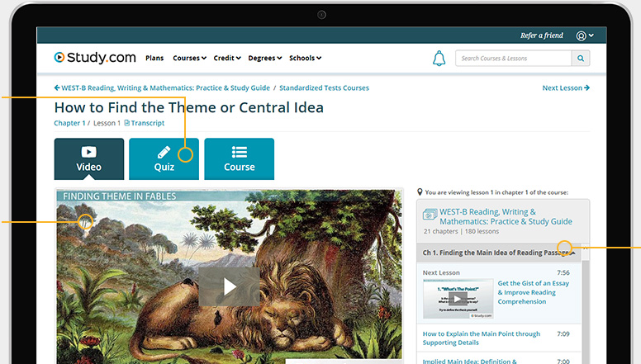
Task: Click the WEST-B course stack icon
Action: 430,214
